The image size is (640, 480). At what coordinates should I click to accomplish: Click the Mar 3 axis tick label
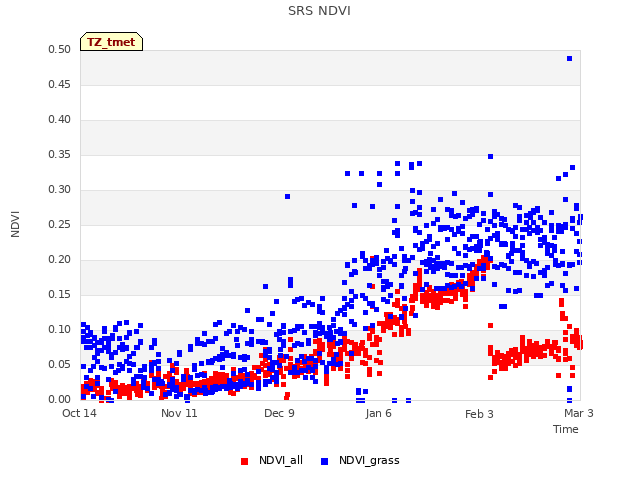[x=579, y=413]
